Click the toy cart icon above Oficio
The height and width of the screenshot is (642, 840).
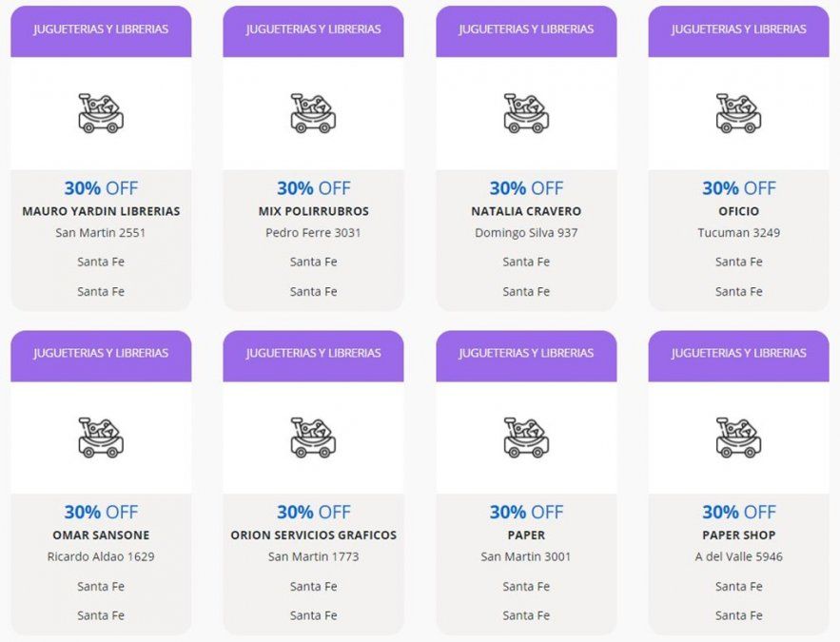[x=738, y=113]
